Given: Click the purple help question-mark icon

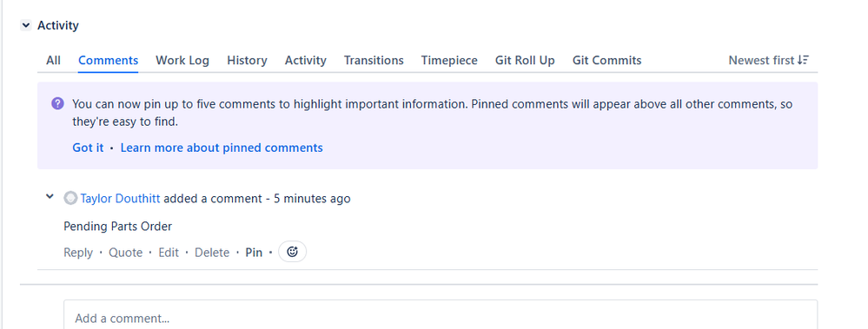Looking at the screenshot, I should 57,103.
